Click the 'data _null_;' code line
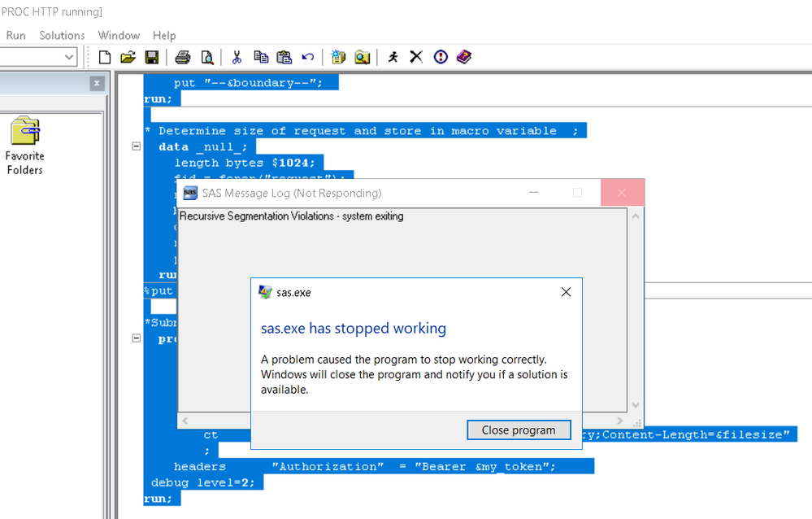This screenshot has width=812, height=519. point(203,146)
